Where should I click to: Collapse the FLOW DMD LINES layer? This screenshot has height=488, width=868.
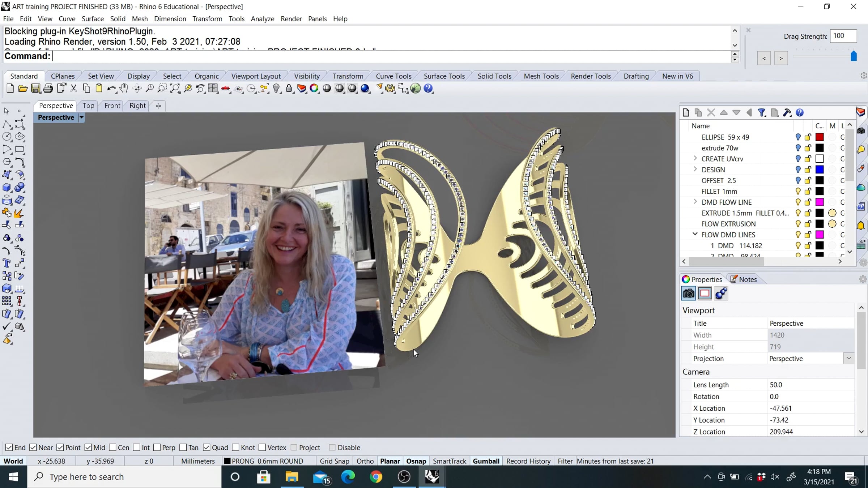(x=695, y=234)
